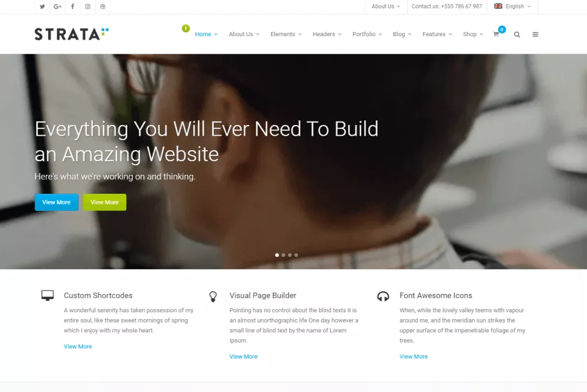Open View More under Visual Page Builder

point(243,356)
